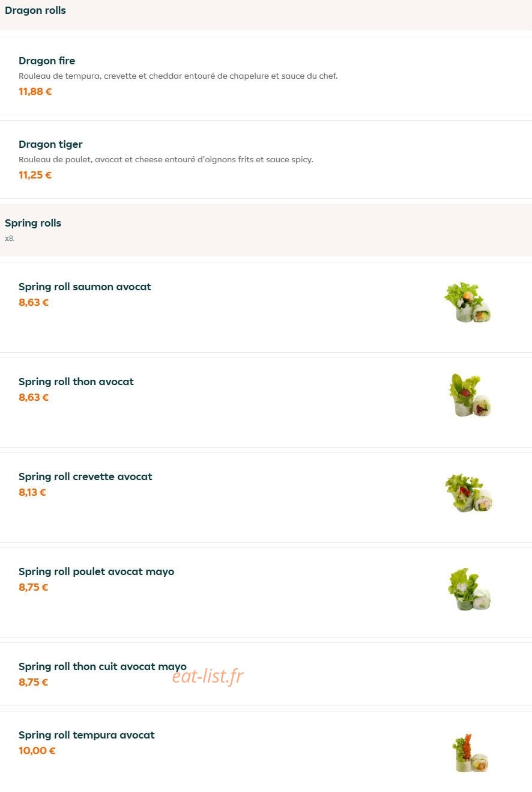Click the eat-list.fr watermark
Screen dimensions: 532x792
tap(208, 676)
